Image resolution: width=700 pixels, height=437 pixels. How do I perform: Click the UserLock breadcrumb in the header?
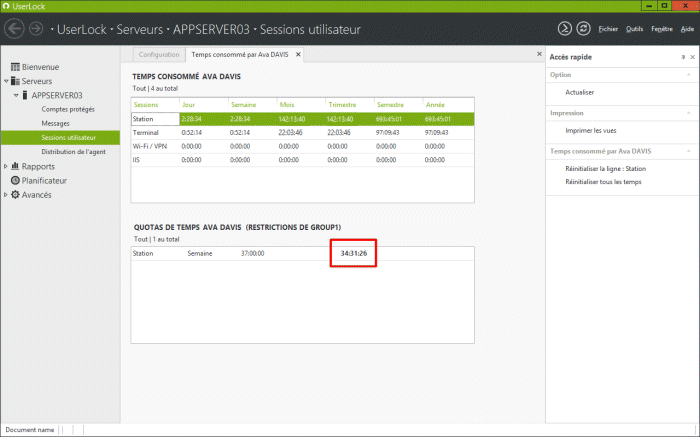click(82, 29)
